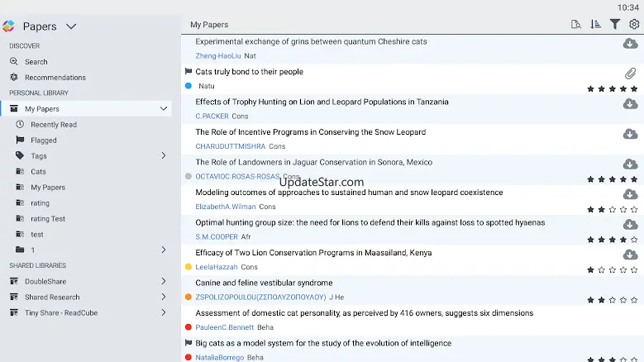Download PDF for Snow Leopard Incentive Programs
Viewport: 644px width, 362px height.
click(x=630, y=134)
